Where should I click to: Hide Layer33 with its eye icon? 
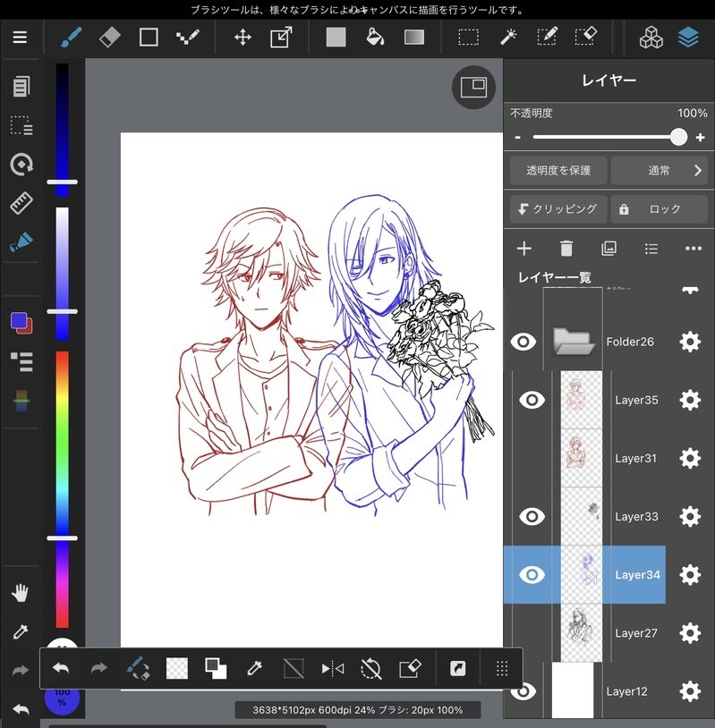(532, 516)
